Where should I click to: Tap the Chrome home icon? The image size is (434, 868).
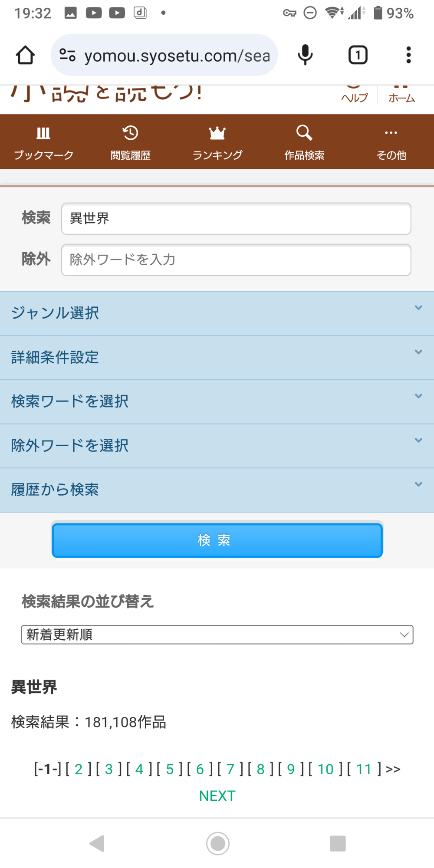(25, 55)
